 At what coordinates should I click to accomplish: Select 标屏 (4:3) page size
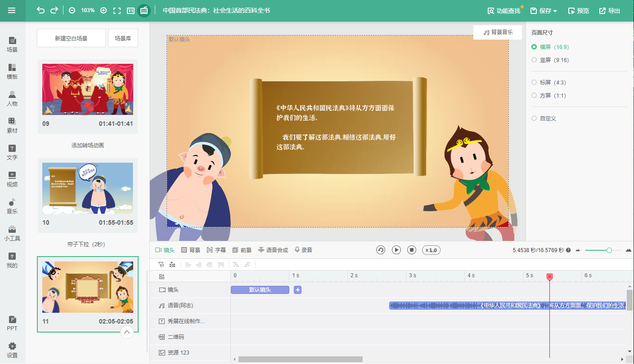(x=549, y=82)
